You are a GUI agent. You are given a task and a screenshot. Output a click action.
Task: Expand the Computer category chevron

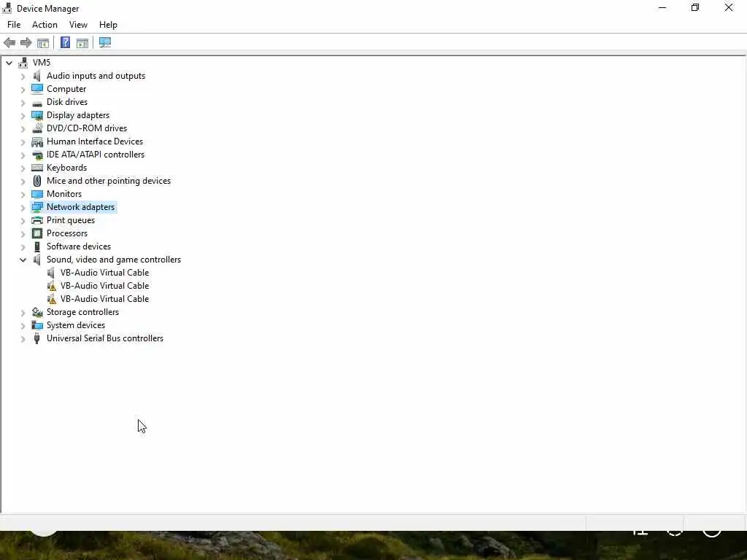[x=23, y=90]
